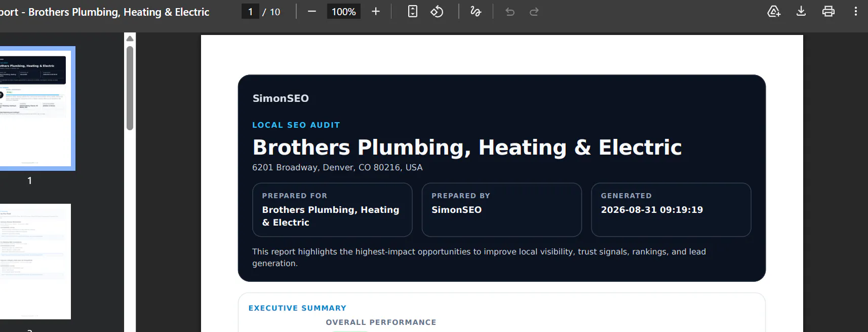
Task: Undo the last annotation
Action: [510, 11]
